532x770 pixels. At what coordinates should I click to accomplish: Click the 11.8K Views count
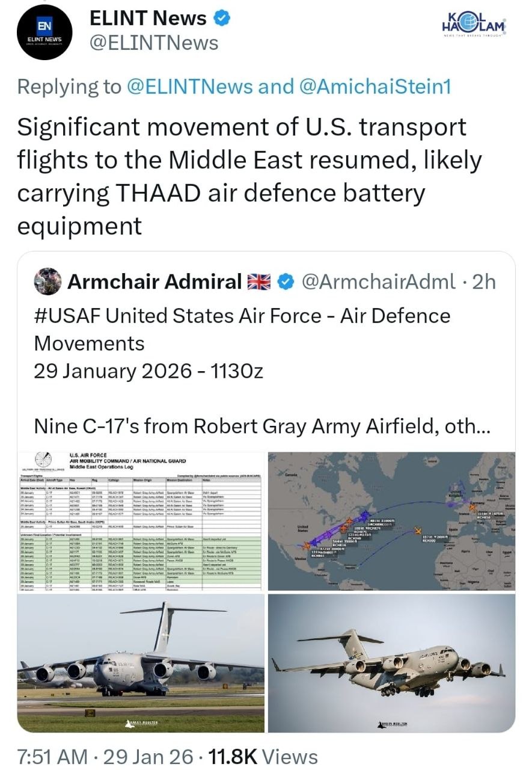(x=261, y=756)
